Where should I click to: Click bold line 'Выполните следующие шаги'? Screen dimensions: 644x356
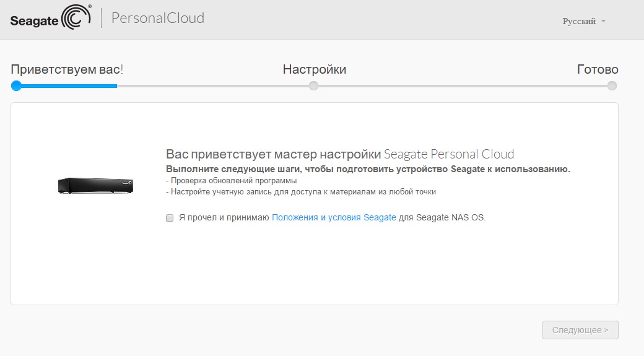coord(368,169)
